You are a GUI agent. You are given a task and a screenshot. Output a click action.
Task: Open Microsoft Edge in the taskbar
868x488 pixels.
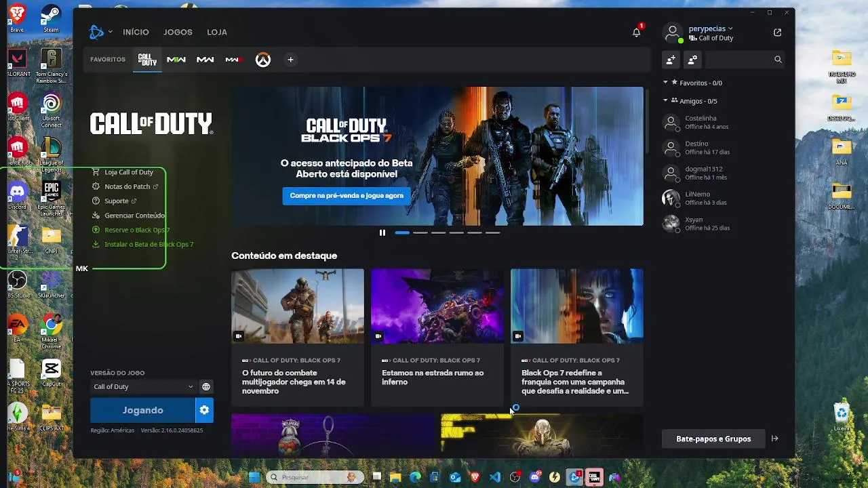(415, 477)
